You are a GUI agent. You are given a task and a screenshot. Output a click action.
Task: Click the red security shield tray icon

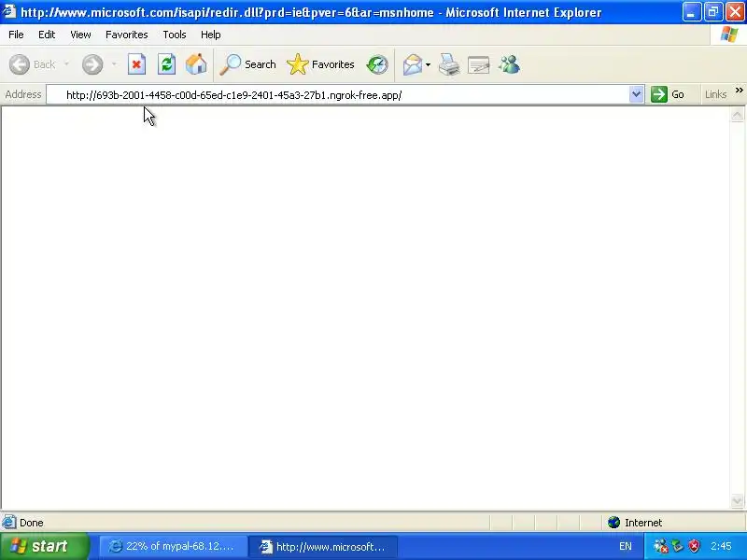tap(694, 546)
